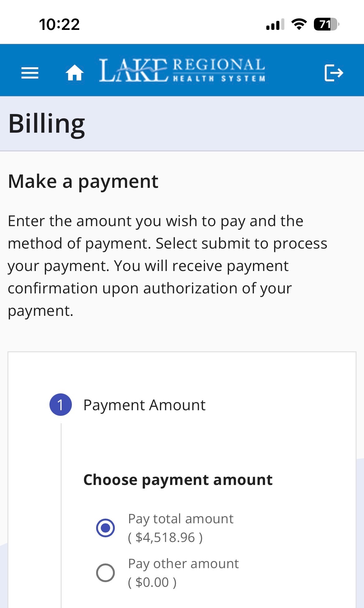
Task: Open the hamburger navigation menu
Action: point(30,73)
